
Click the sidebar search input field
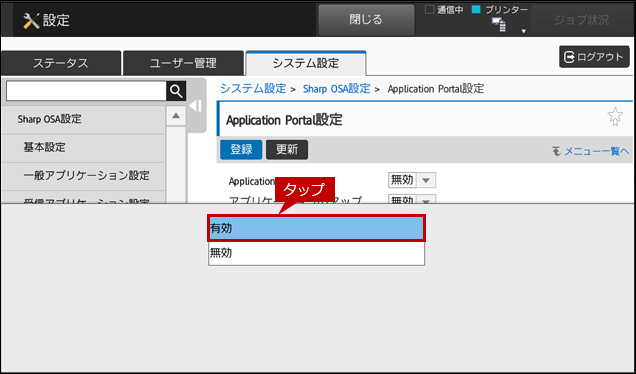pyautogui.click(x=86, y=91)
